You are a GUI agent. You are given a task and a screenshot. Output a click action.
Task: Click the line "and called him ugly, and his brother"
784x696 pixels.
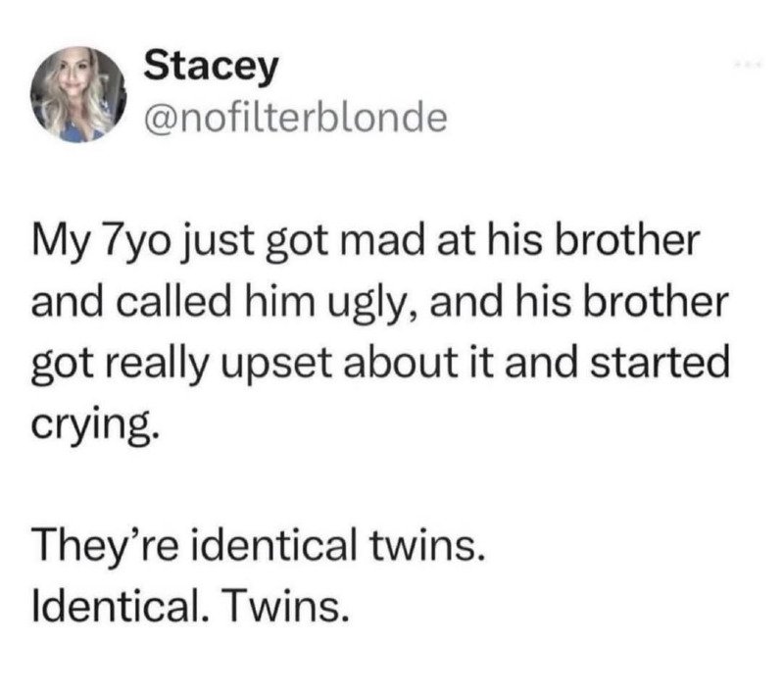379,303
